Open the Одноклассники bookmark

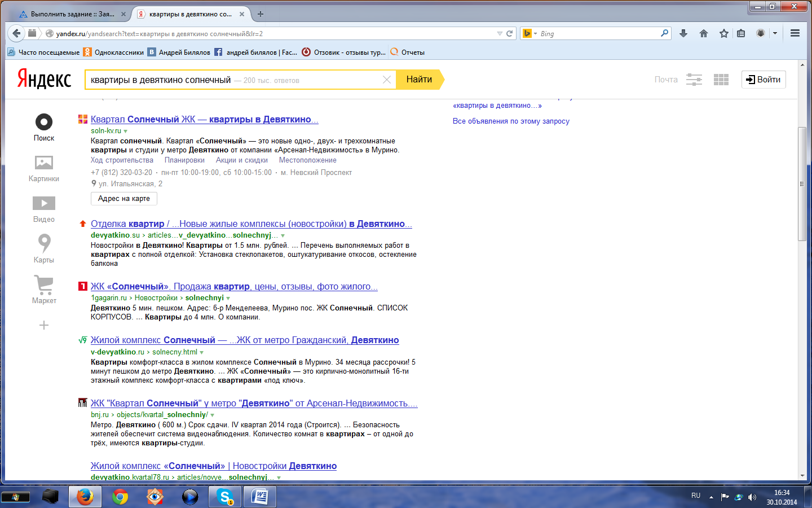113,52
